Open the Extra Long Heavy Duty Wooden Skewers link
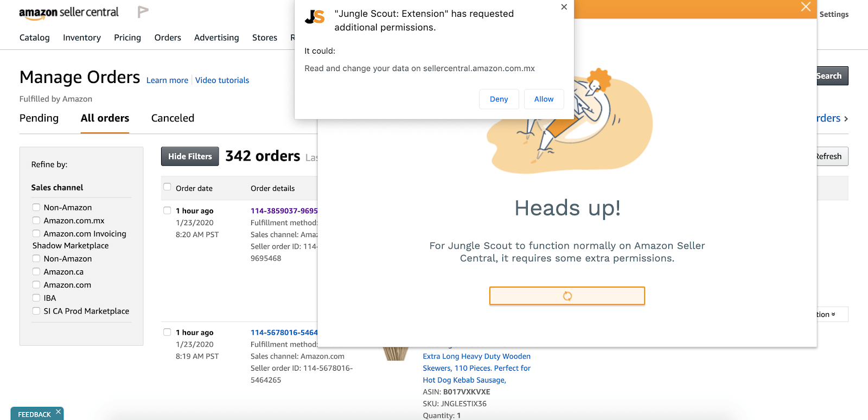The height and width of the screenshot is (420, 868). (477, 368)
